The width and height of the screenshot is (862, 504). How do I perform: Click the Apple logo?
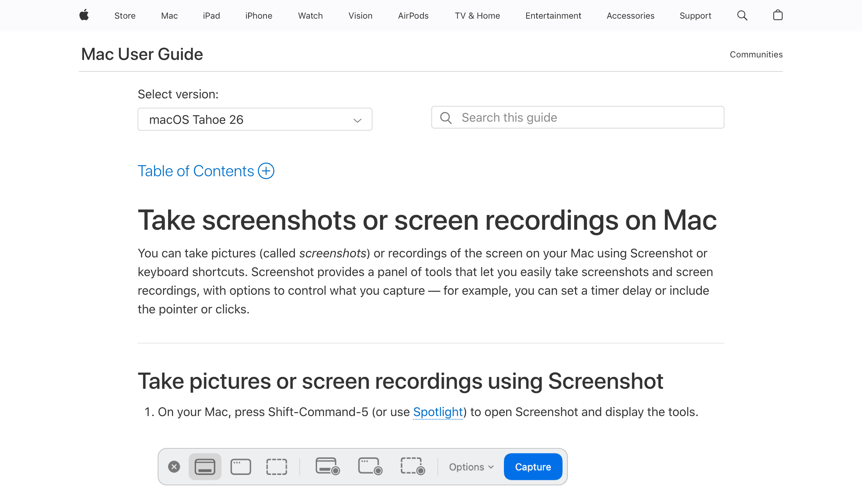[83, 15]
